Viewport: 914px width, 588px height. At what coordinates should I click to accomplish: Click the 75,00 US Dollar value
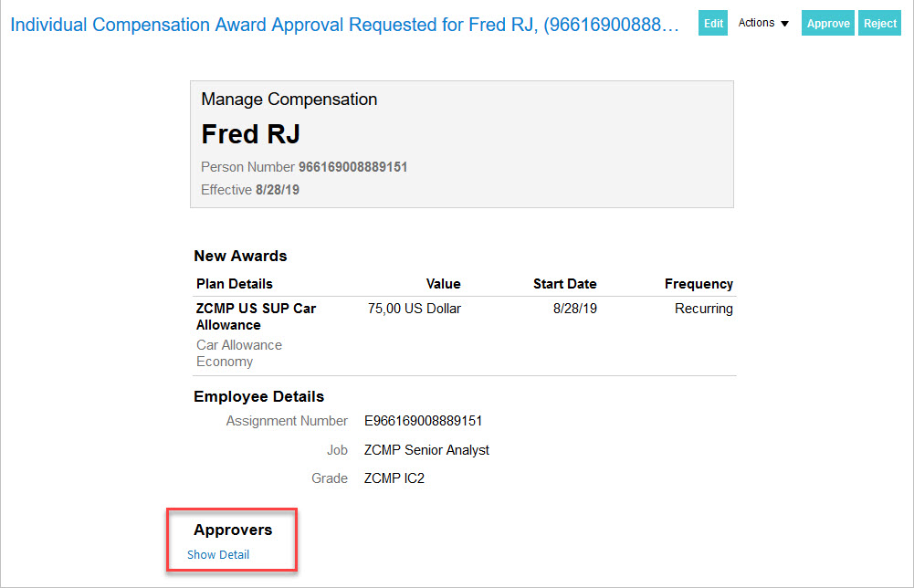click(414, 309)
